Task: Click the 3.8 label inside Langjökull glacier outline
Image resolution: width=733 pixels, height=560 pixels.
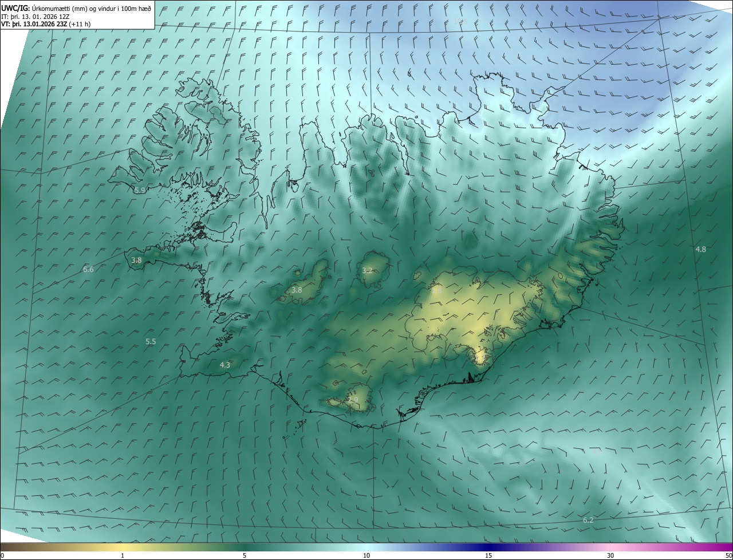Action: coord(297,290)
